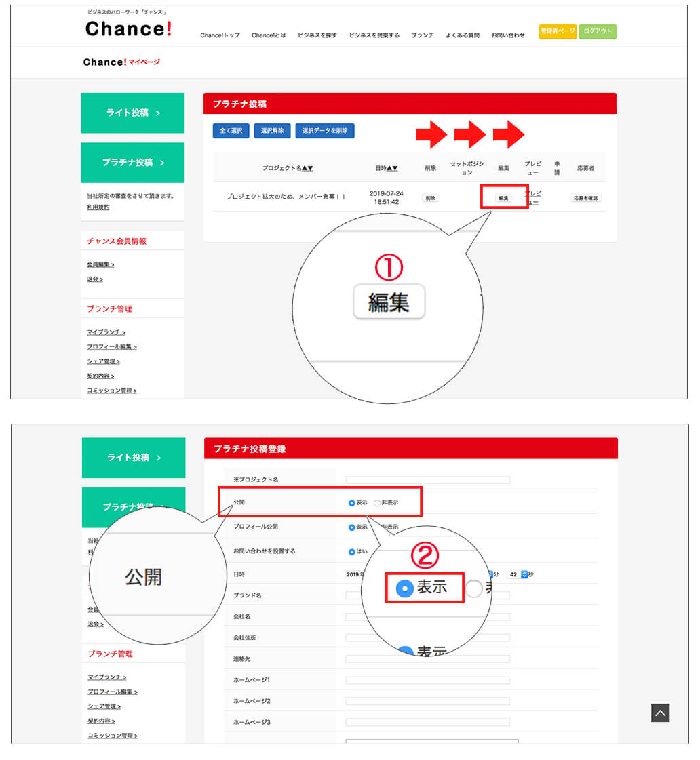Select 表示 radio in the 公開 row

point(351,503)
